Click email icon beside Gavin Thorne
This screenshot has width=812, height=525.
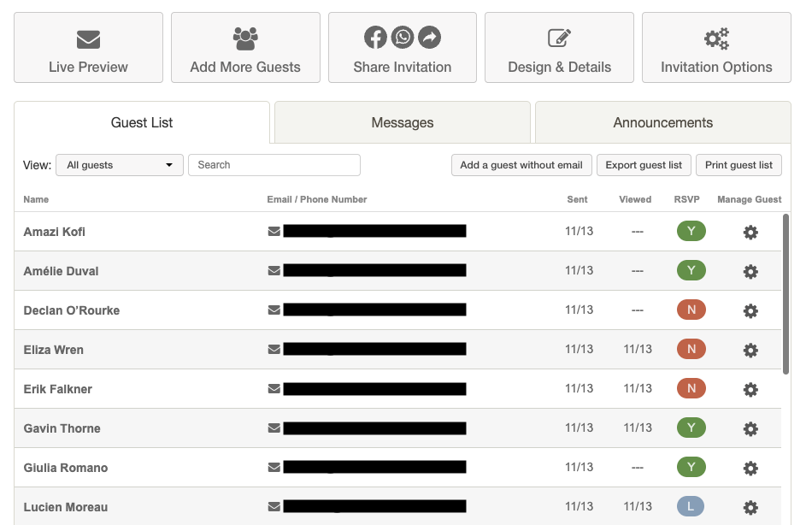click(x=274, y=428)
